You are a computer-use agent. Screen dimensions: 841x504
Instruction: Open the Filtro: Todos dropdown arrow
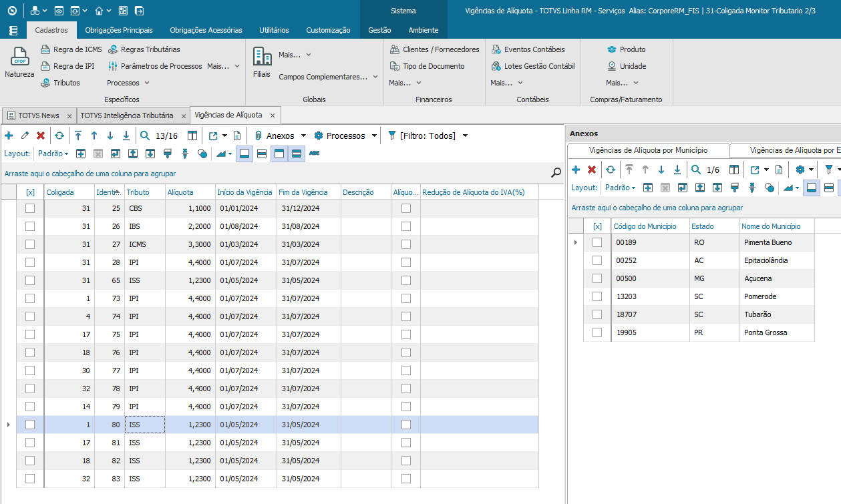pyautogui.click(x=465, y=136)
